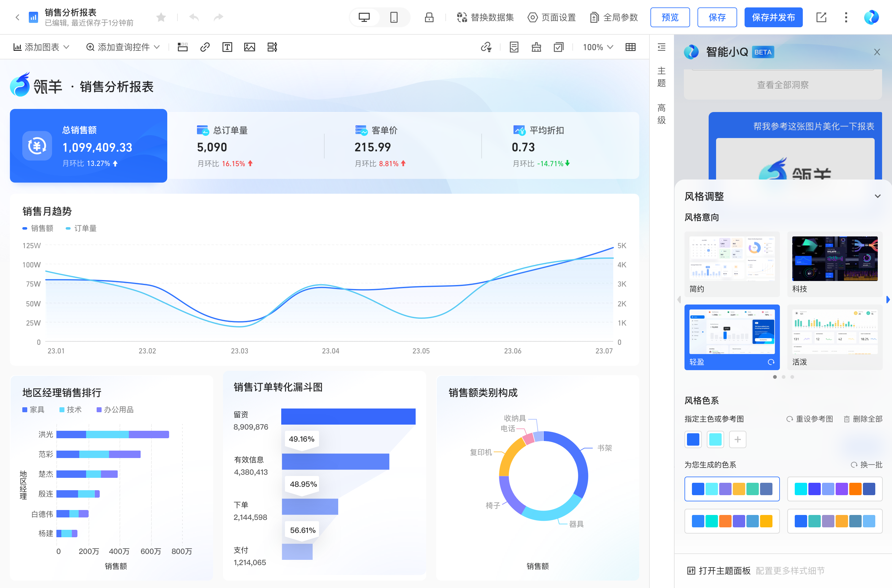Select the 科技 style thumbnail
The image size is (892, 588).
click(x=835, y=264)
